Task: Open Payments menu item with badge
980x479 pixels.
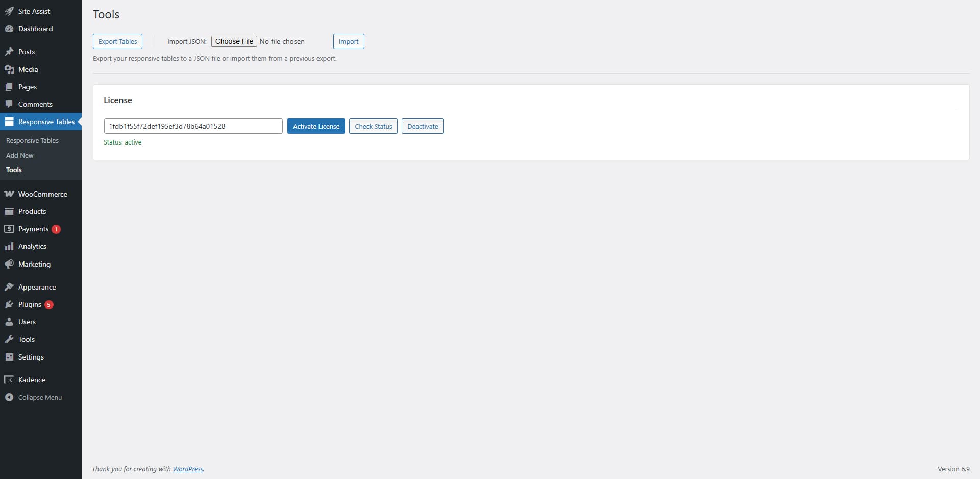Action: coord(33,229)
